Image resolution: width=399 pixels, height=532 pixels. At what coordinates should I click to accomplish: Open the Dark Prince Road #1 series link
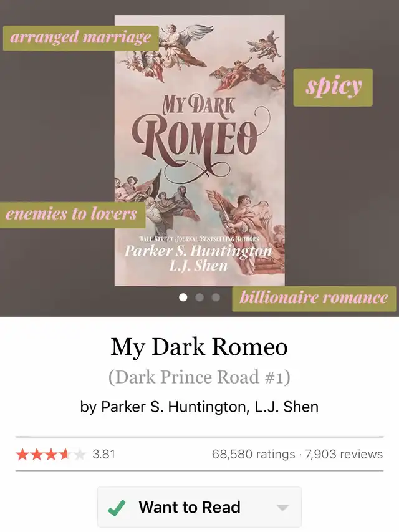point(199,377)
